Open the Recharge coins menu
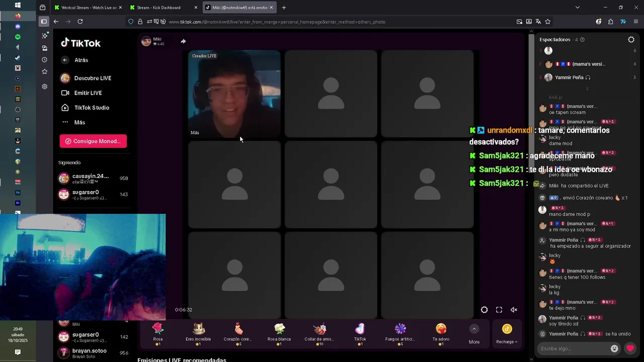The height and width of the screenshot is (362, 644). click(507, 334)
